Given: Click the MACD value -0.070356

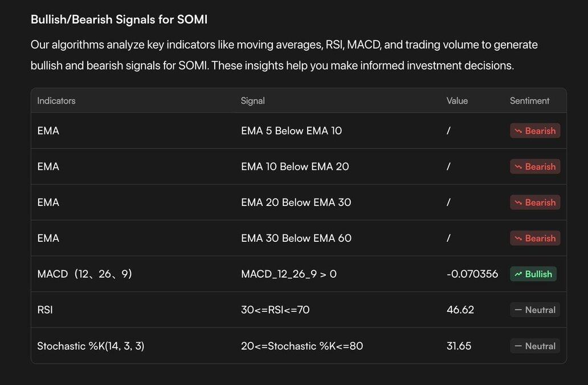Looking at the screenshot, I should coord(472,274).
